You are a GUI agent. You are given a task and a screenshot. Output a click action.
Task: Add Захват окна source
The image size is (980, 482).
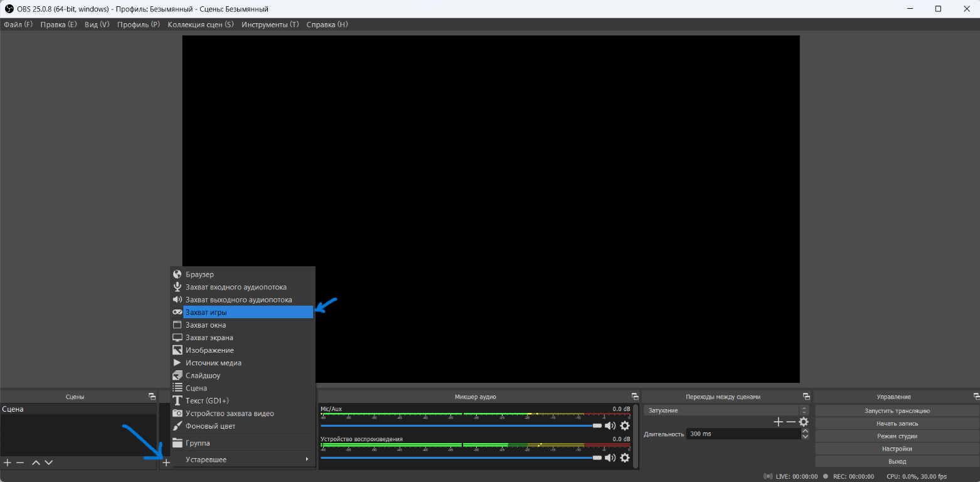(x=242, y=325)
